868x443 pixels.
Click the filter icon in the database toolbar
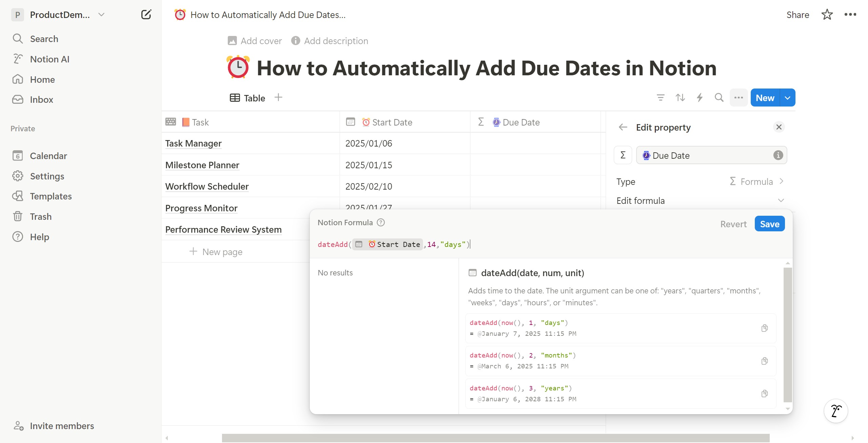click(660, 98)
